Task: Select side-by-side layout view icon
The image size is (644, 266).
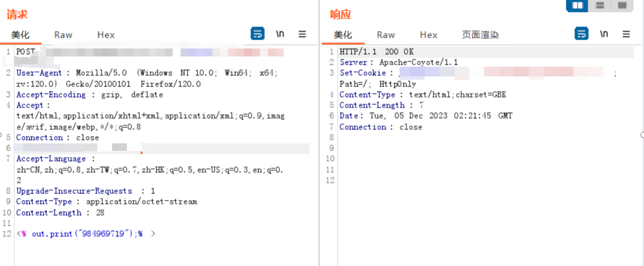Action: click(577, 5)
